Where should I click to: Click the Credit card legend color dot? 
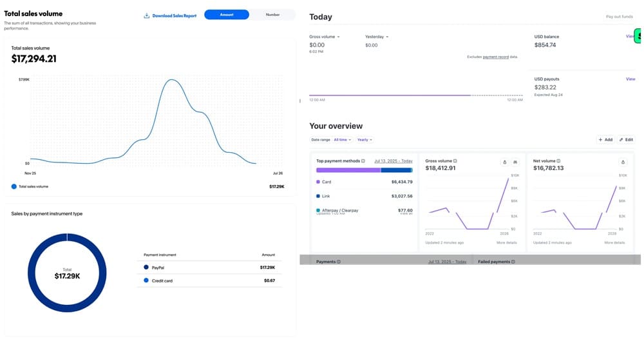pyautogui.click(x=146, y=280)
